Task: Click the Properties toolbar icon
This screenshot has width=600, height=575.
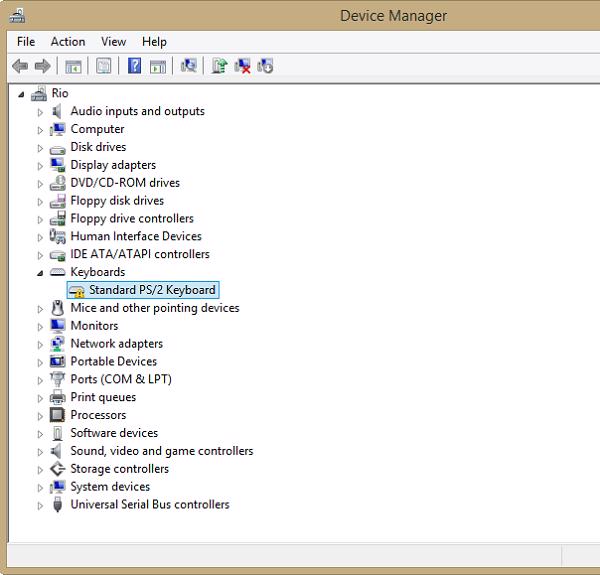Action: pyautogui.click(x=103, y=66)
